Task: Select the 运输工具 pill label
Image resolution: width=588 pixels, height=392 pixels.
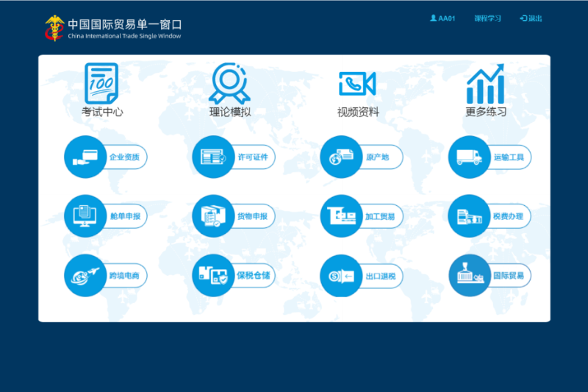Action: (x=509, y=157)
